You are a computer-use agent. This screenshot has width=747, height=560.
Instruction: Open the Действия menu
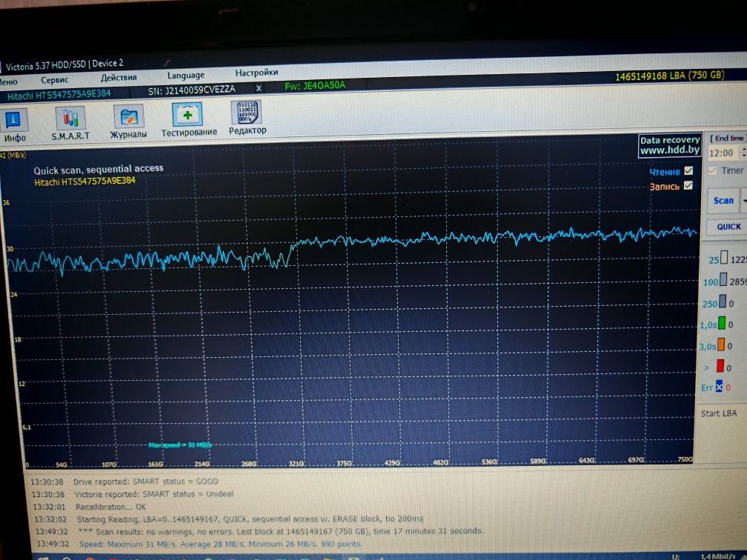(119, 77)
